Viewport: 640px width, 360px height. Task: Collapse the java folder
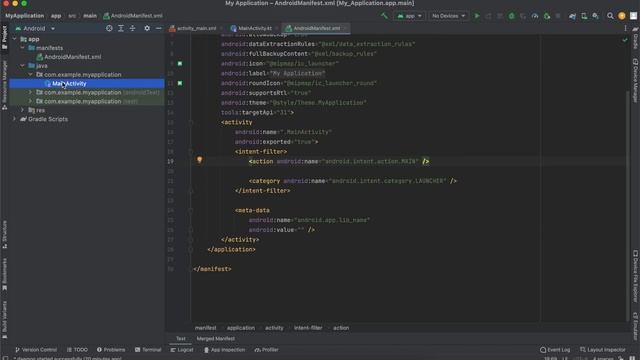[22, 66]
